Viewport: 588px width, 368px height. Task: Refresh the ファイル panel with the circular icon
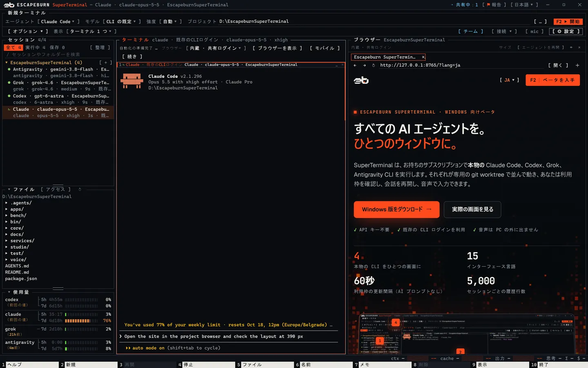pos(80,189)
